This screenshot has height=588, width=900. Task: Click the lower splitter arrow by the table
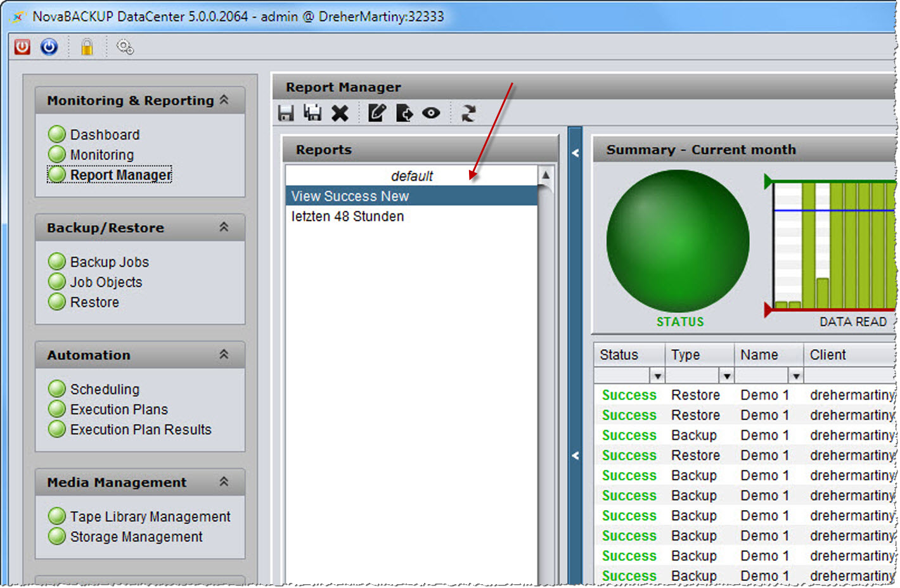(575, 456)
